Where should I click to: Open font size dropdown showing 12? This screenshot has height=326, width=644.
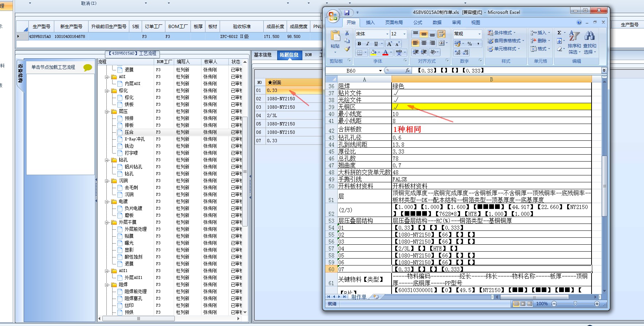404,34
